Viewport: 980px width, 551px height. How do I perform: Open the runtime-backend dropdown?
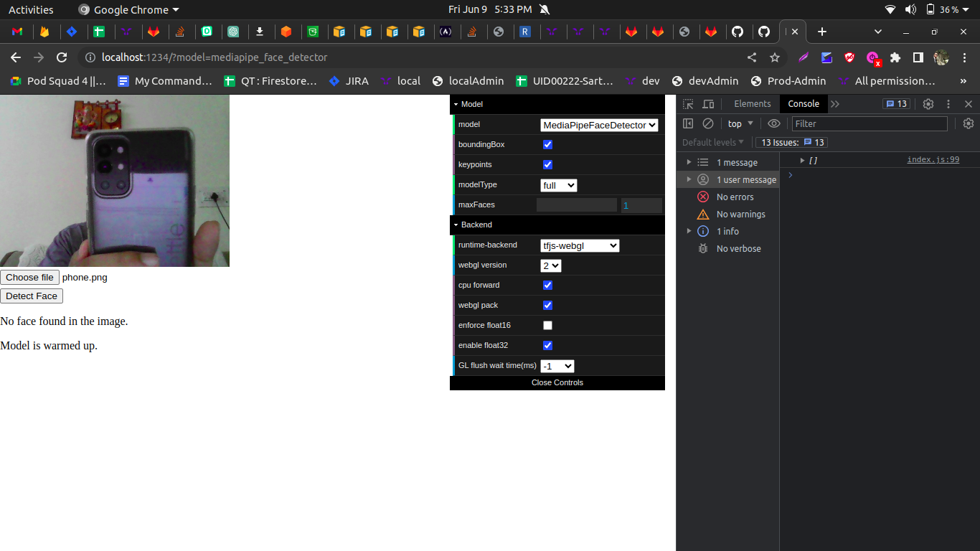coord(580,245)
